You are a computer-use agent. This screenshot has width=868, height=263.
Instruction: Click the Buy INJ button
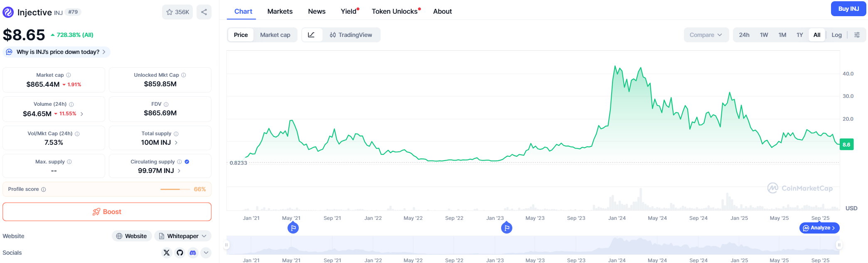(848, 9)
